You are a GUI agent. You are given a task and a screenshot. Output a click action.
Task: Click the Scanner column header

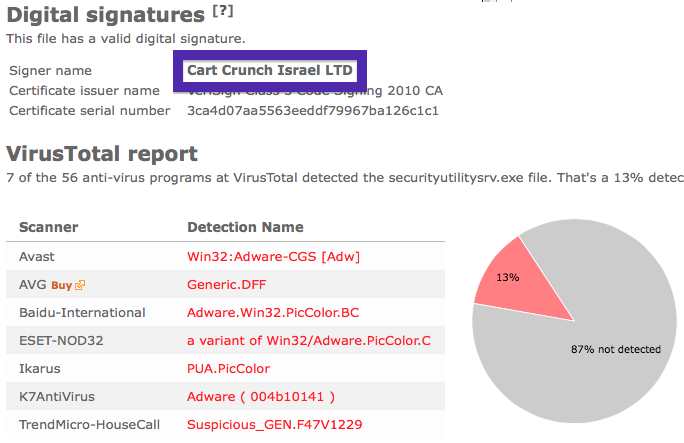click(x=48, y=227)
